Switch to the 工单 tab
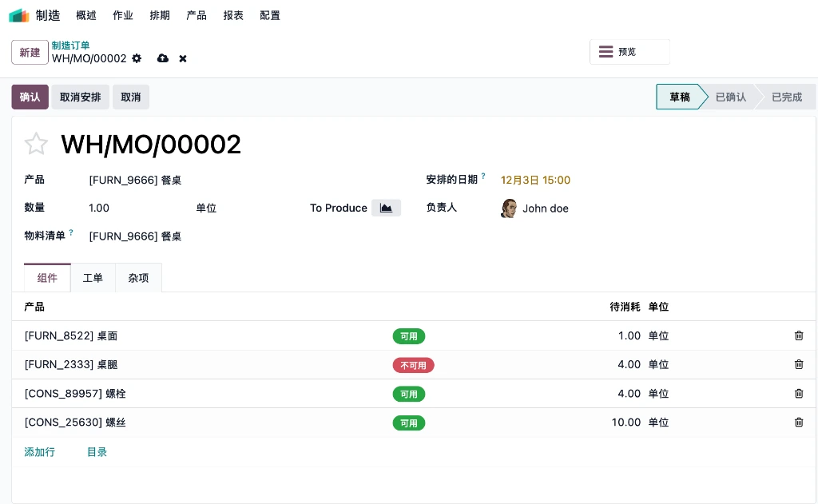The image size is (818, 504). pyautogui.click(x=93, y=278)
